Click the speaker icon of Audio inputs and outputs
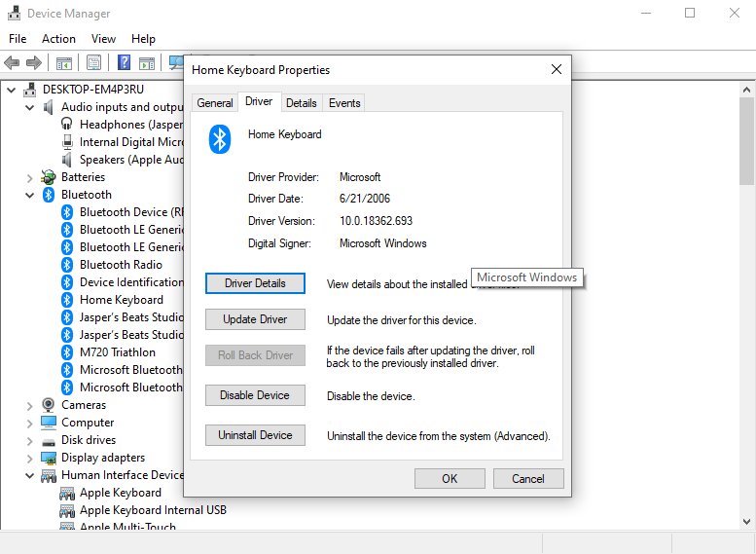 tap(49, 107)
